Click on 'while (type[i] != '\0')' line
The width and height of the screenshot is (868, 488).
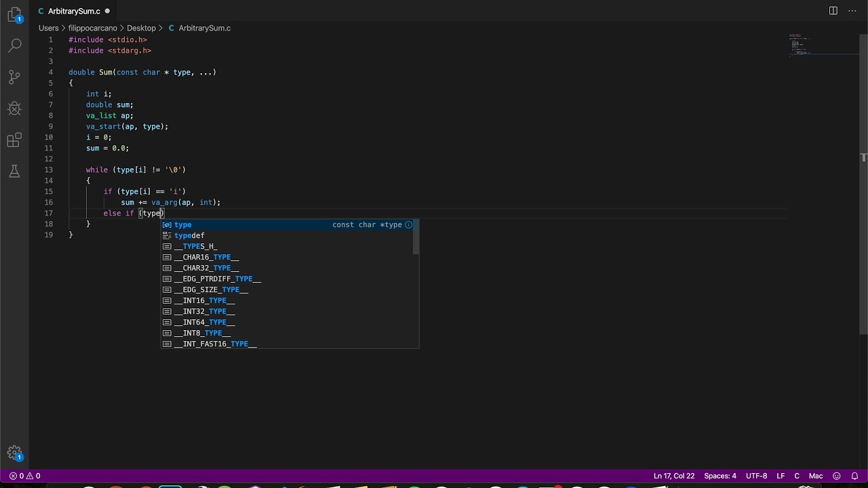(x=136, y=169)
